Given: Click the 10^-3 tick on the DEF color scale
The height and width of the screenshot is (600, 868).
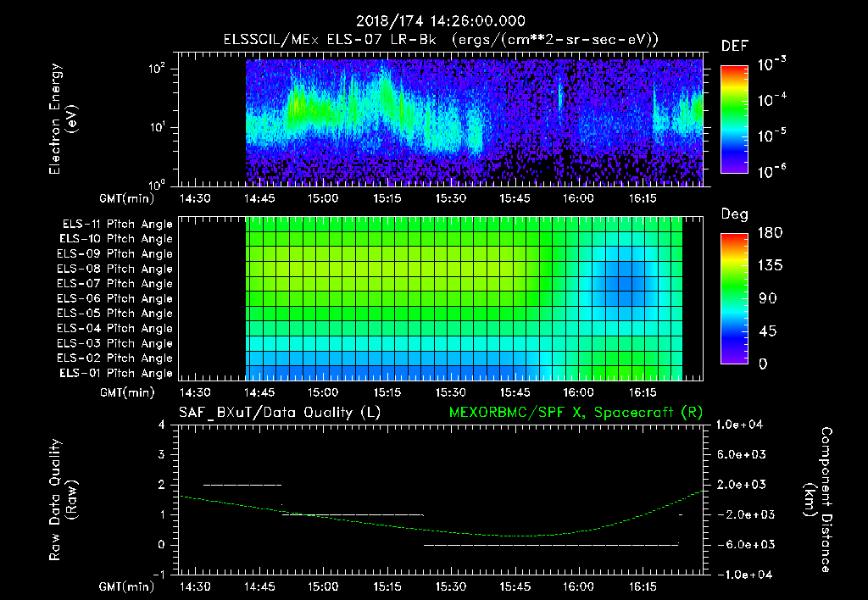Looking at the screenshot, I should click(771, 64).
